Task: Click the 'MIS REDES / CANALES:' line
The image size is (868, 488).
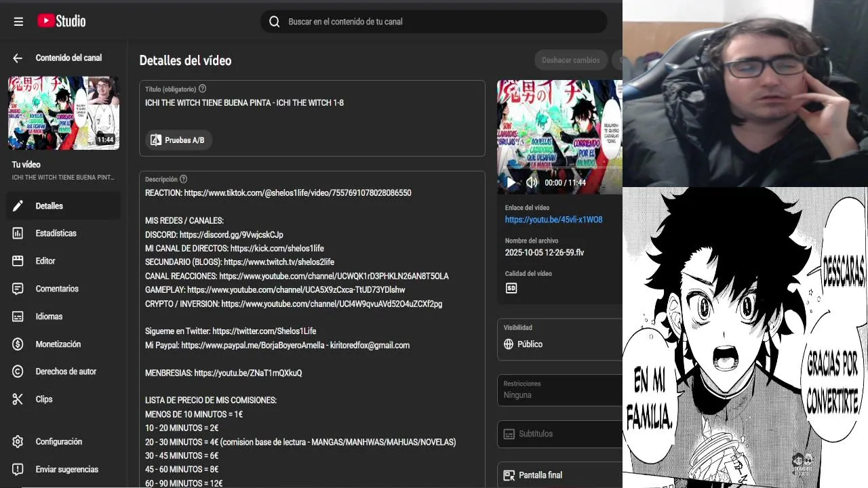Action: coord(184,221)
